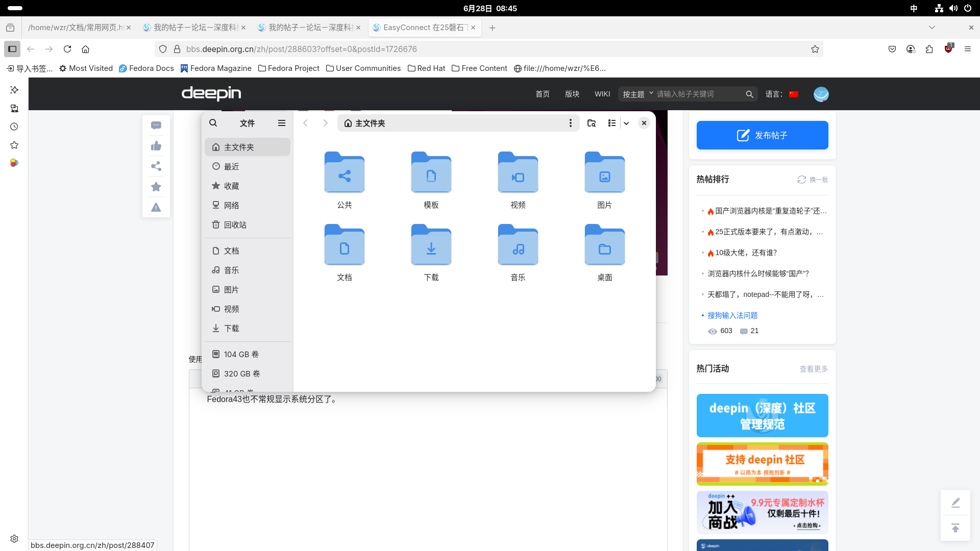Open the 搜狗输入法问题 post link

732,315
